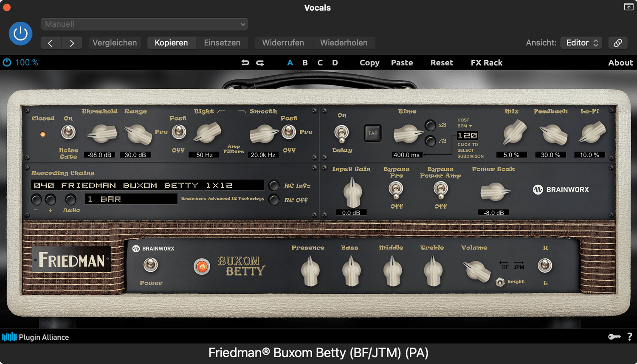The width and height of the screenshot is (637, 364).
Task: Open the About menu item
Action: tap(620, 63)
